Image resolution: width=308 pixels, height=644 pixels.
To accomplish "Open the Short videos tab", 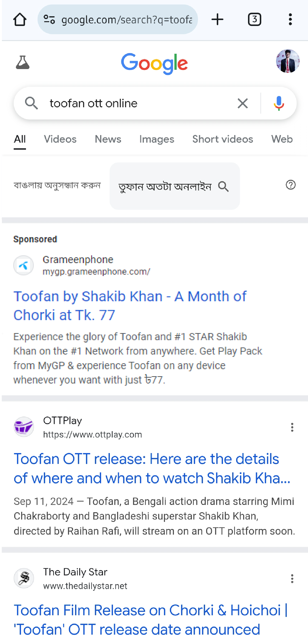I will 222,139.
